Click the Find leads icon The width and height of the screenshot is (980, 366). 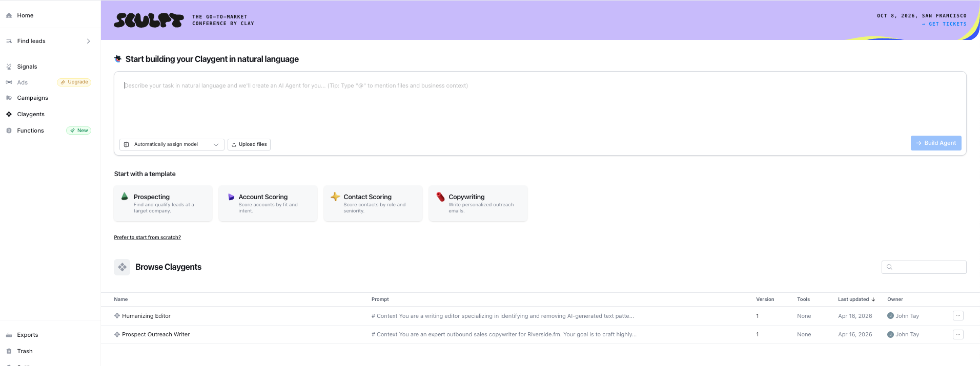(x=9, y=41)
